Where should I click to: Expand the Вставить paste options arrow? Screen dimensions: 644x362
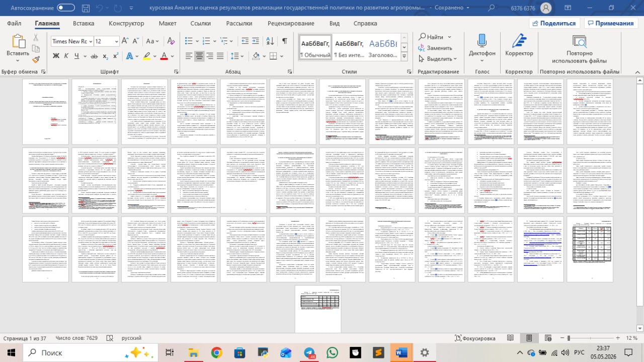tap(18, 60)
